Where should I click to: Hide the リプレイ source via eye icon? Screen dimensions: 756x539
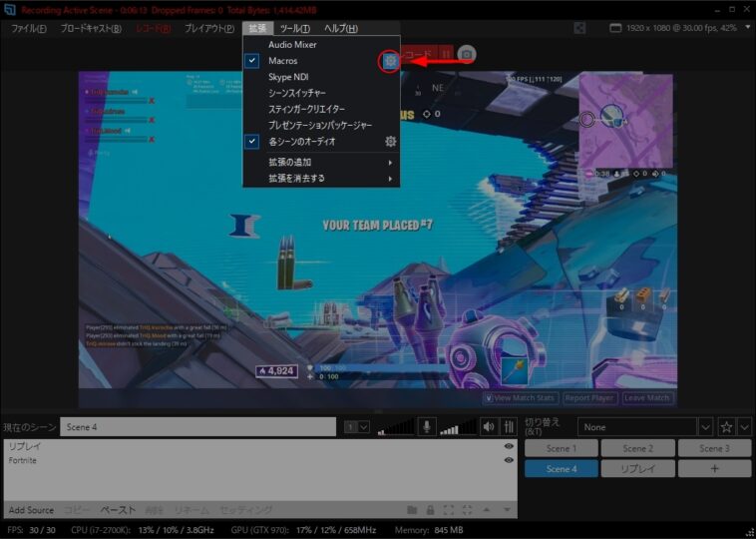tap(509, 446)
